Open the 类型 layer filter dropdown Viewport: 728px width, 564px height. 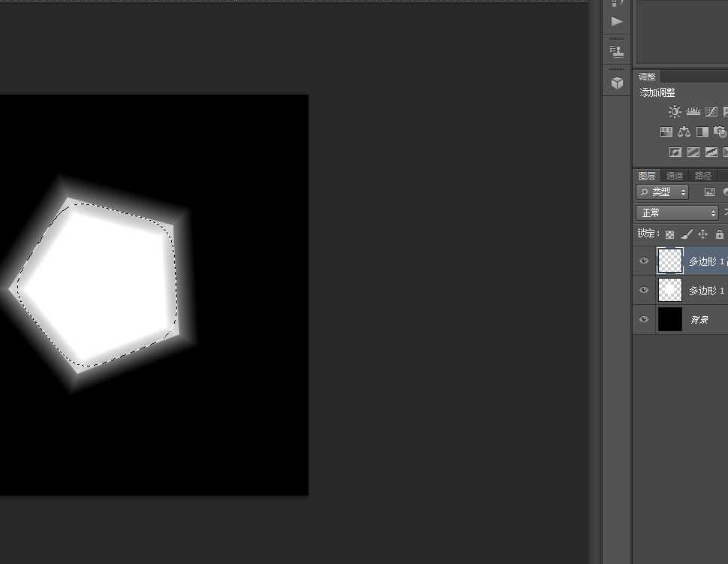click(x=663, y=192)
